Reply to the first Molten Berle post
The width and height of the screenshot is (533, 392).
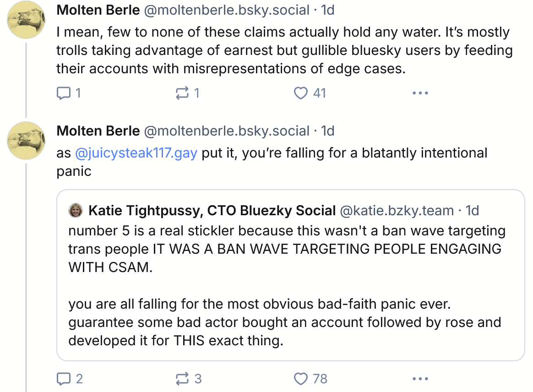[x=62, y=93]
